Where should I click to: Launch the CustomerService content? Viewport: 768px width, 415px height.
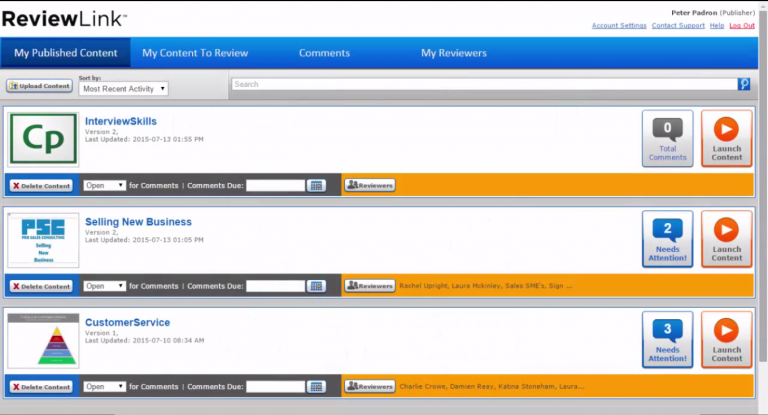[726, 340]
